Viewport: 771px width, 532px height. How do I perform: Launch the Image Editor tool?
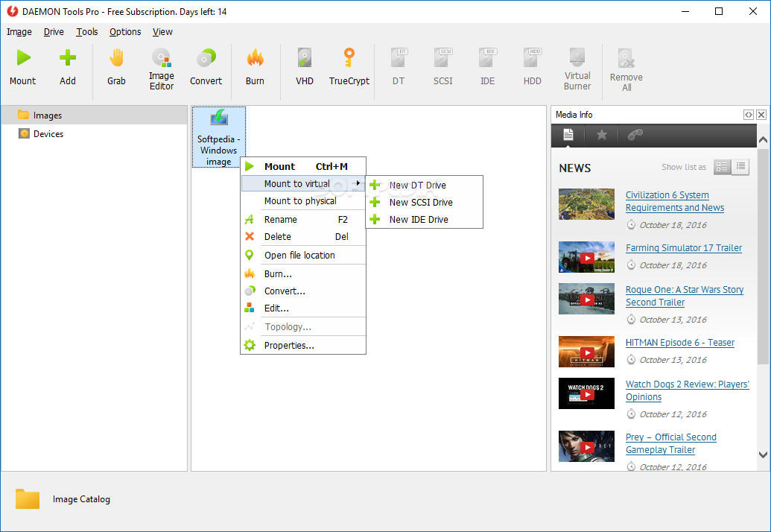(162, 69)
